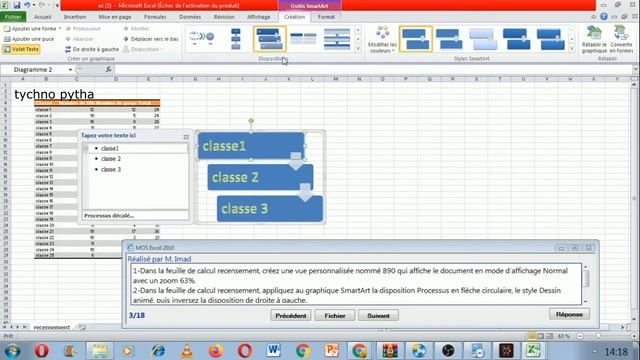
Task: Open the Formules tab
Action: click(x=155, y=17)
